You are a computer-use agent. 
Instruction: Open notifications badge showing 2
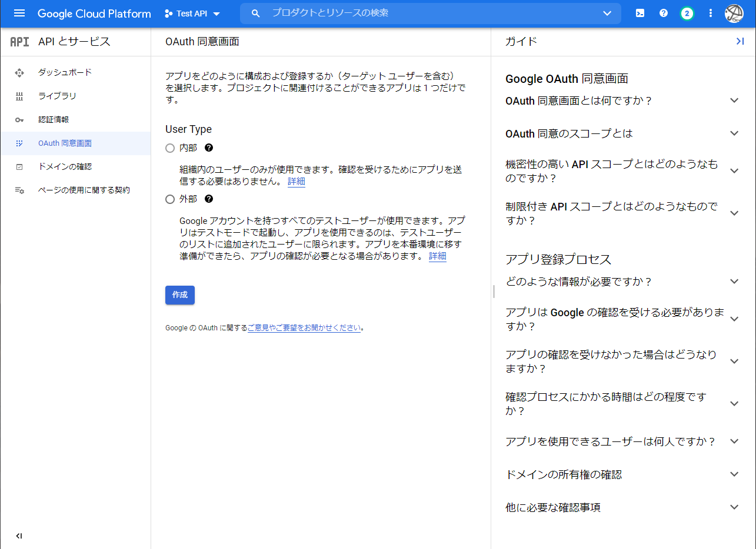click(687, 13)
